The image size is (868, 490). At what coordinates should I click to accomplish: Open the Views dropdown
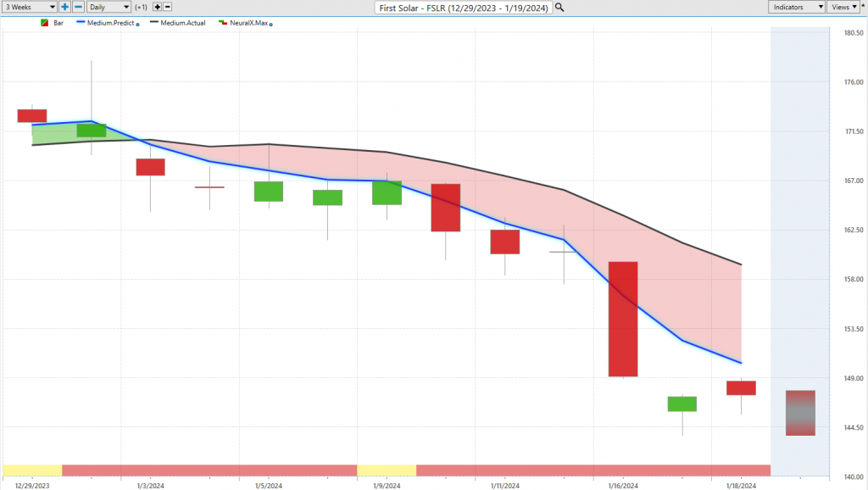click(x=843, y=7)
